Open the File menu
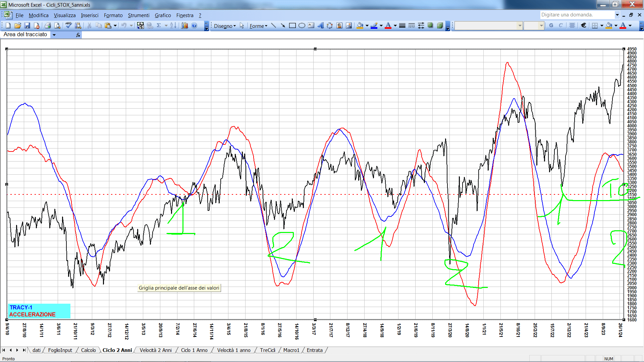 19,15
